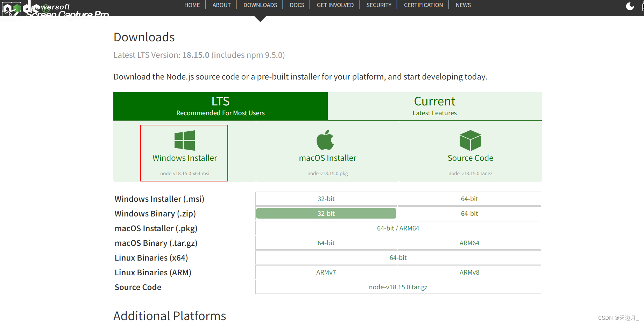Download Linux Binaries ARMv7
Screen dimensions: 644x324
pyautogui.click(x=326, y=272)
